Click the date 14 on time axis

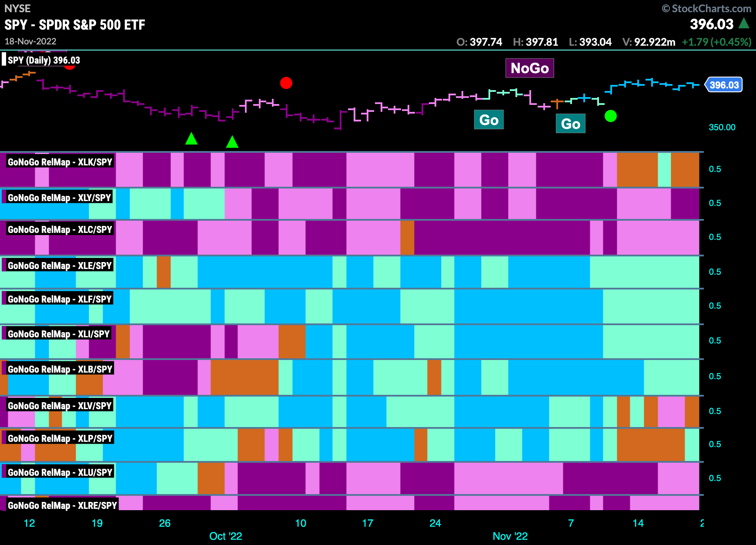(x=638, y=523)
